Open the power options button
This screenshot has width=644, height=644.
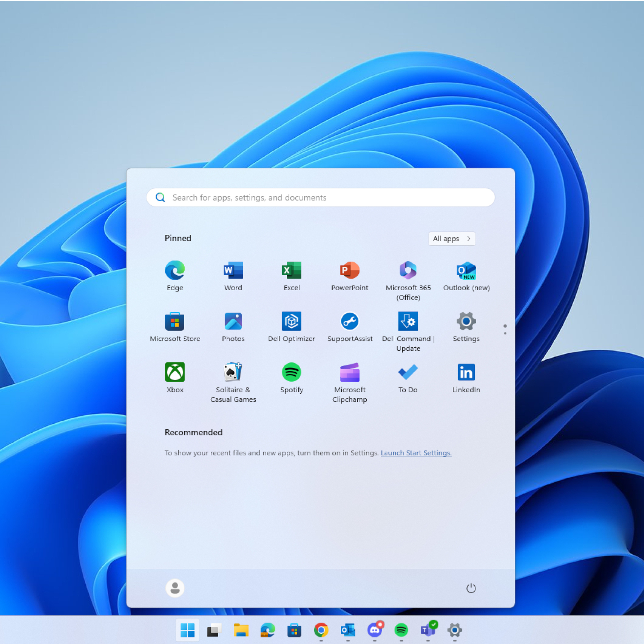[471, 588]
